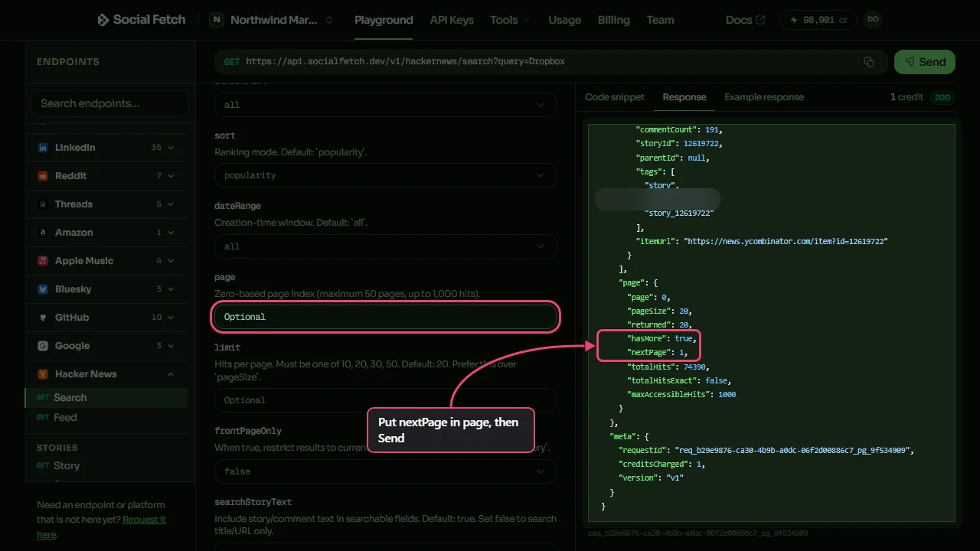Open the Team page
This screenshot has height=551, width=980.
tap(660, 20)
